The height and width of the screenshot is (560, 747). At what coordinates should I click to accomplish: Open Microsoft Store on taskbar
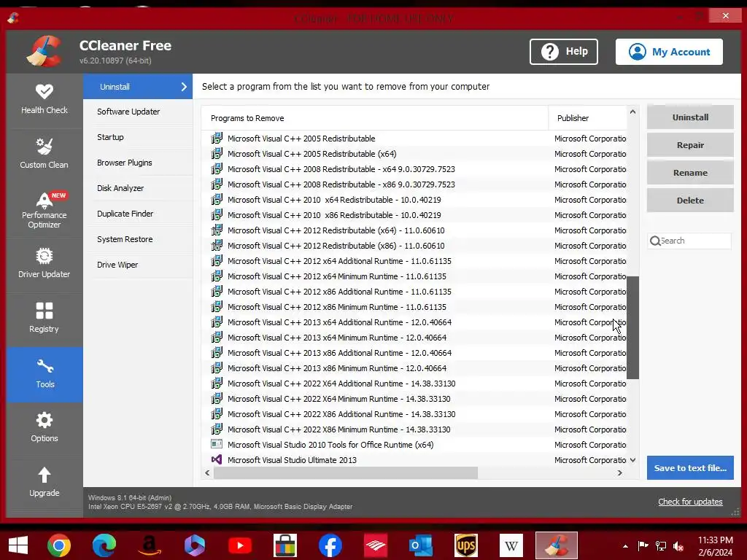[285, 545]
